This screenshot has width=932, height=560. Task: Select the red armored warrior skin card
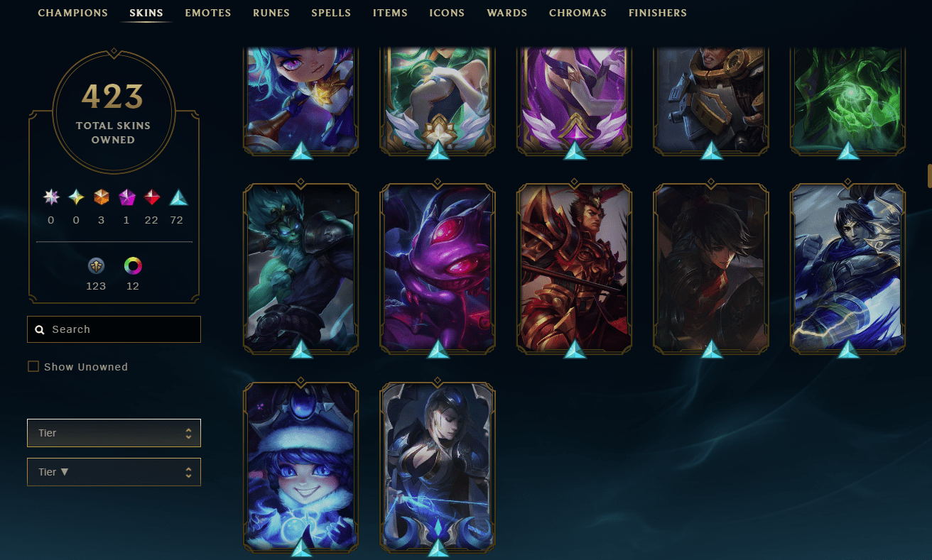coord(575,269)
